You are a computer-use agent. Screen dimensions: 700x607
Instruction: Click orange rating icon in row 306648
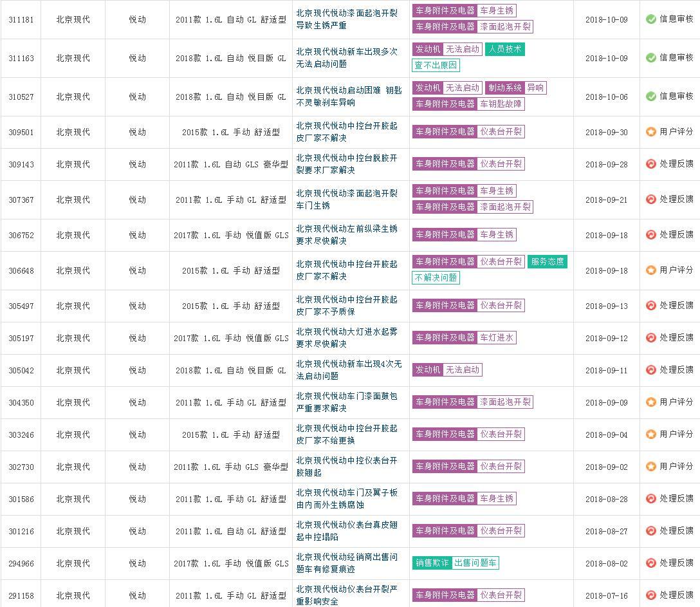pyautogui.click(x=651, y=270)
